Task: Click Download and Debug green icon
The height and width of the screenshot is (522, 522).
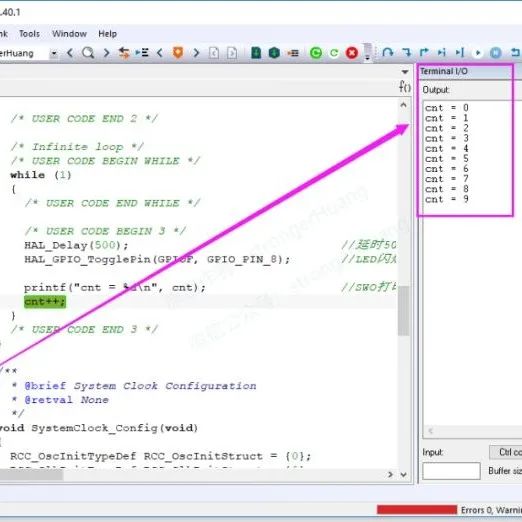Action: (316, 53)
